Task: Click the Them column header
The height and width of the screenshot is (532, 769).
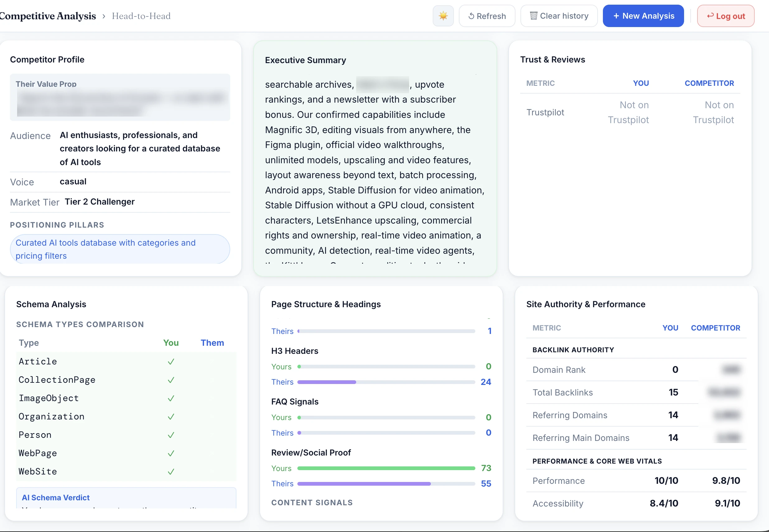Action: 212,343
